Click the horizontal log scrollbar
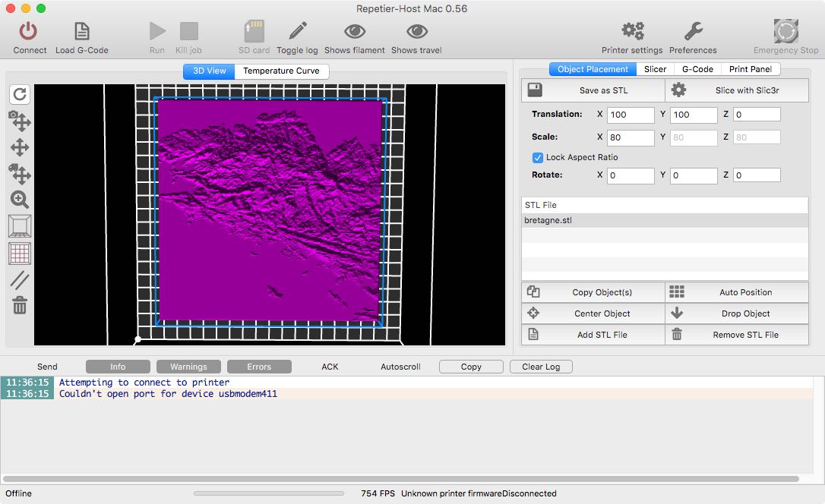 tap(401, 479)
